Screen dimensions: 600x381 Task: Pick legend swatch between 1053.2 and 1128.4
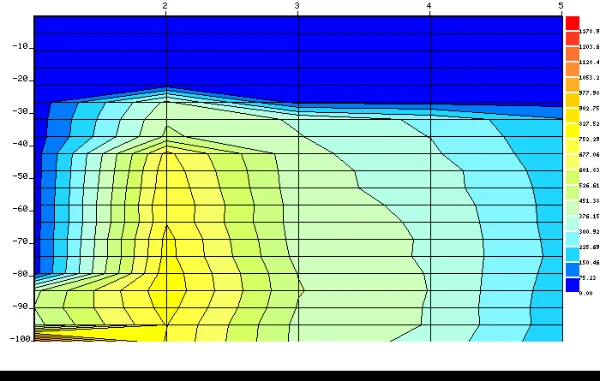pos(572,70)
